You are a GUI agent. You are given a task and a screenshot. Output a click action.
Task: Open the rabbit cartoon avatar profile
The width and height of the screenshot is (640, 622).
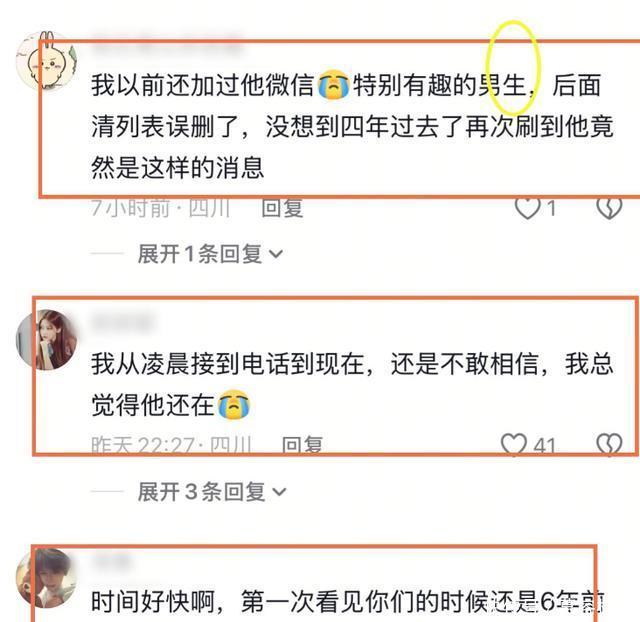46,60
